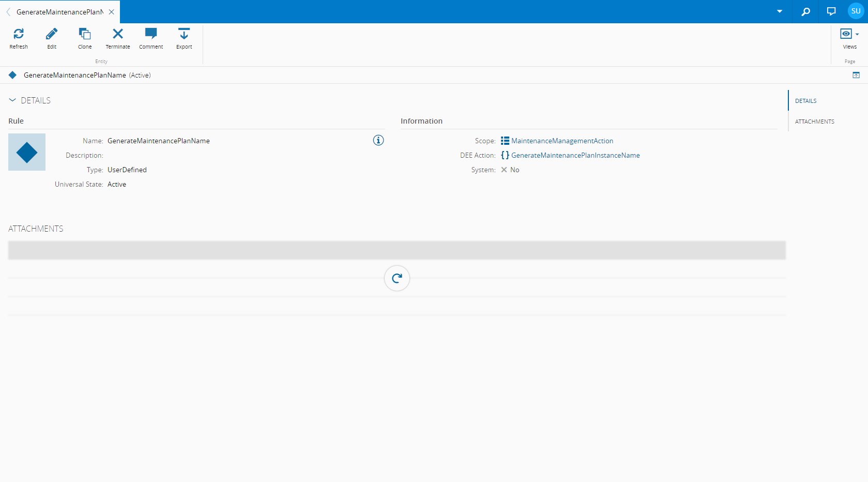Click the DEE Action braces icon
This screenshot has height=482, width=868.
pyautogui.click(x=505, y=155)
